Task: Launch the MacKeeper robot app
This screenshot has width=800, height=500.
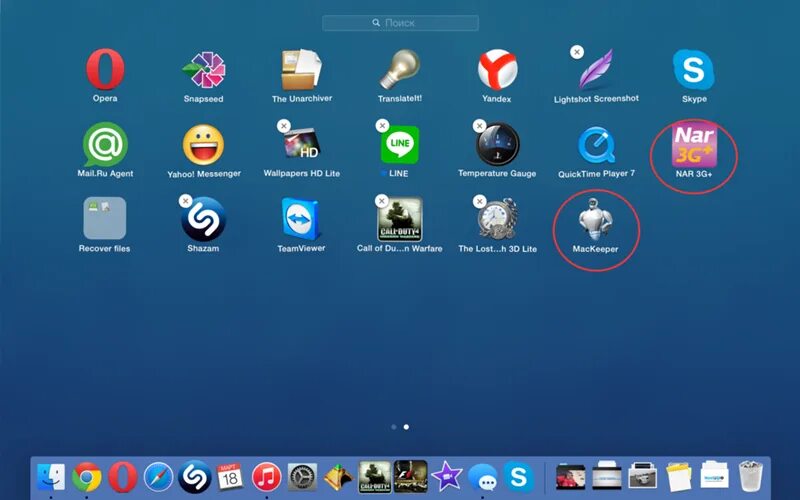Action: 595,219
